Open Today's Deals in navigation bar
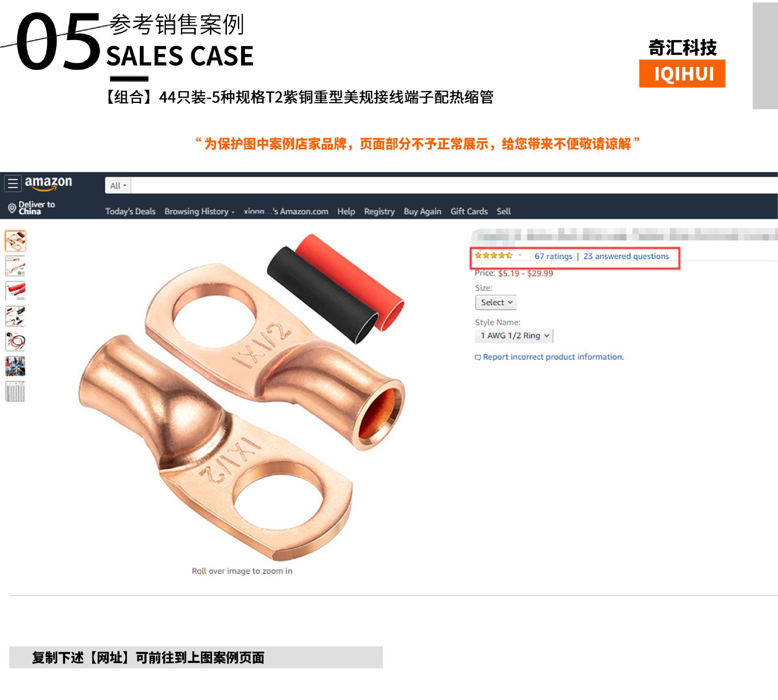Screen dimensions: 778x700 [130, 211]
